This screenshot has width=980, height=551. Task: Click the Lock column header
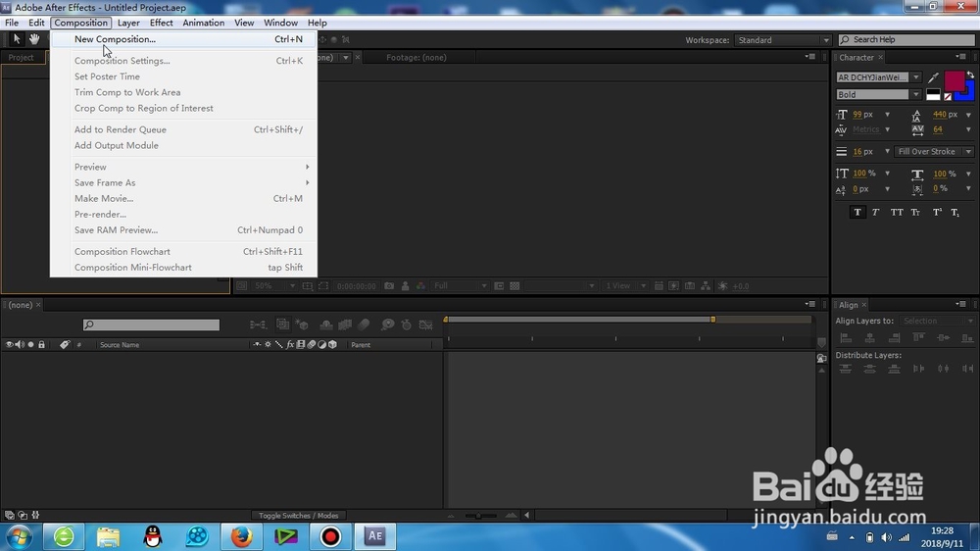[x=41, y=344]
